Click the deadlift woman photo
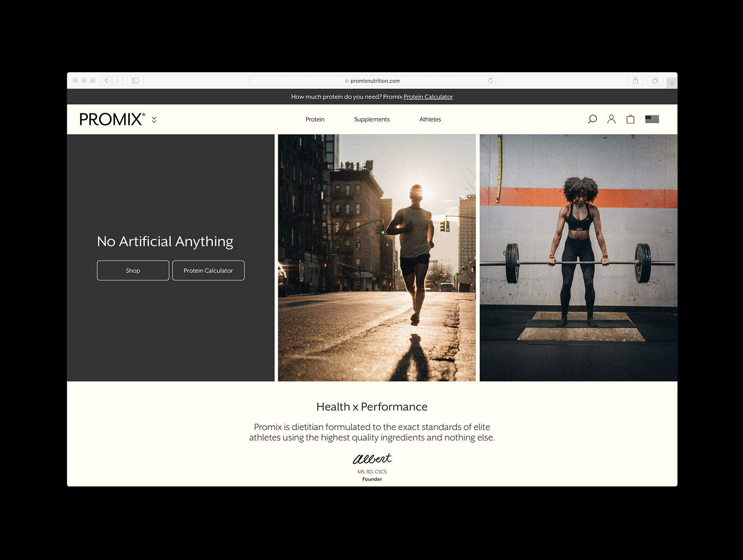Image resolution: width=743 pixels, height=560 pixels. point(579,258)
